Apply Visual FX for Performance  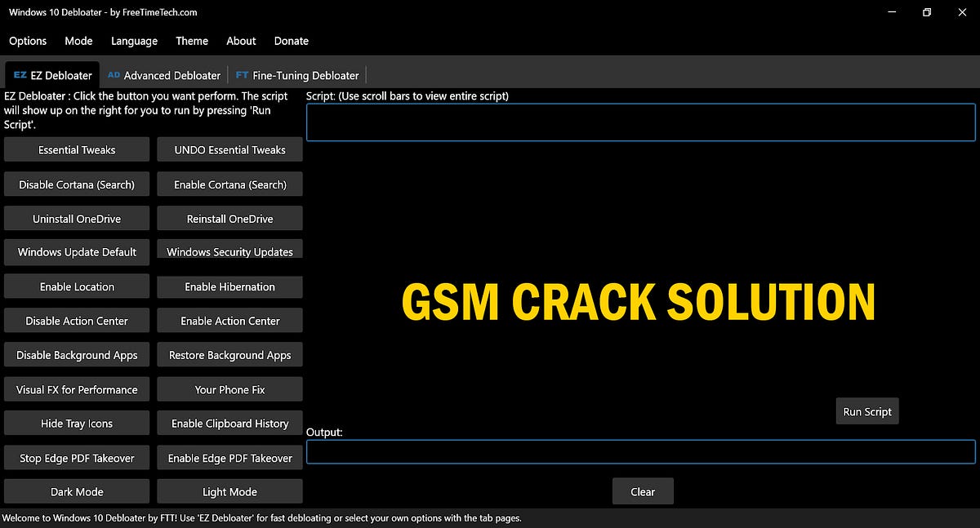[x=77, y=389]
